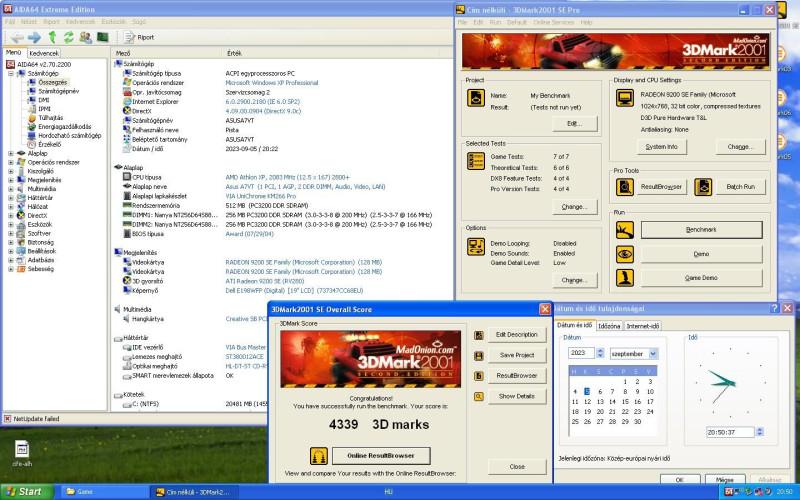Select Érzékelő in the AIDA64 tree

(49, 144)
